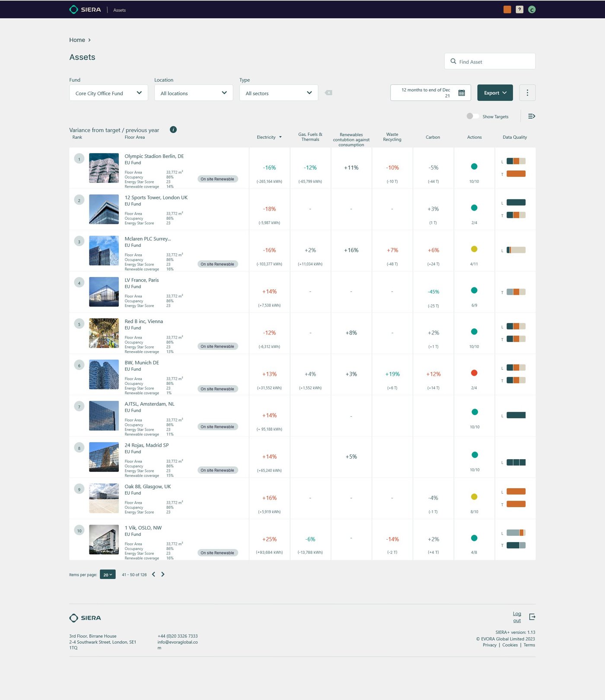The height and width of the screenshot is (700, 605).
Task: Open the Terms link in the footer
Action: click(529, 645)
